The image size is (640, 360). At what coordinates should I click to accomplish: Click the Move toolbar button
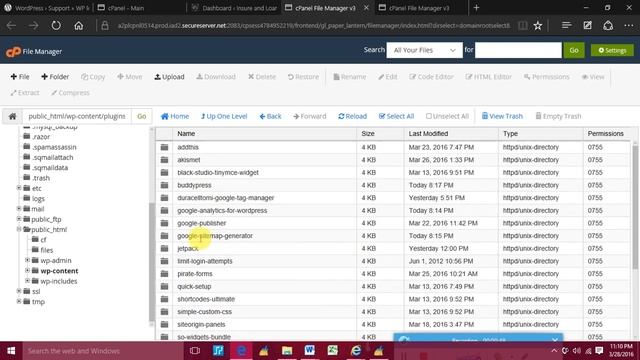pyautogui.click(x=129, y=77)
